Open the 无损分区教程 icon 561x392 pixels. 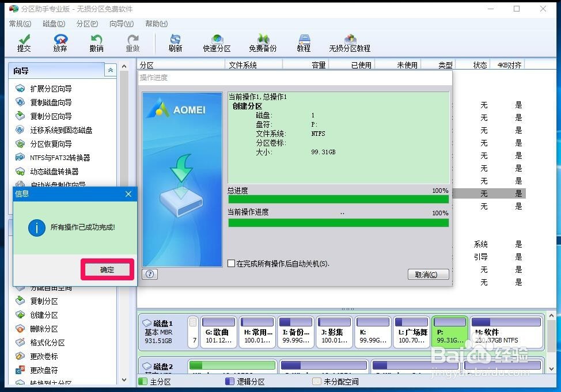[350, 43]
